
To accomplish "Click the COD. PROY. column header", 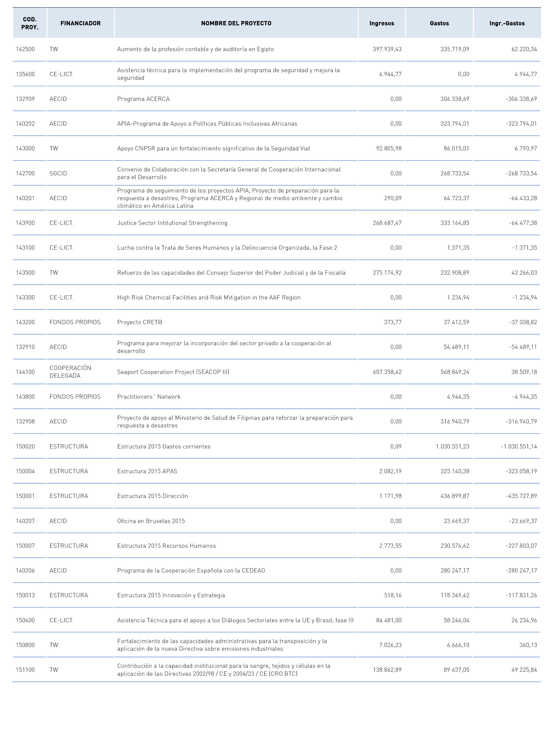I will point(30,23).
